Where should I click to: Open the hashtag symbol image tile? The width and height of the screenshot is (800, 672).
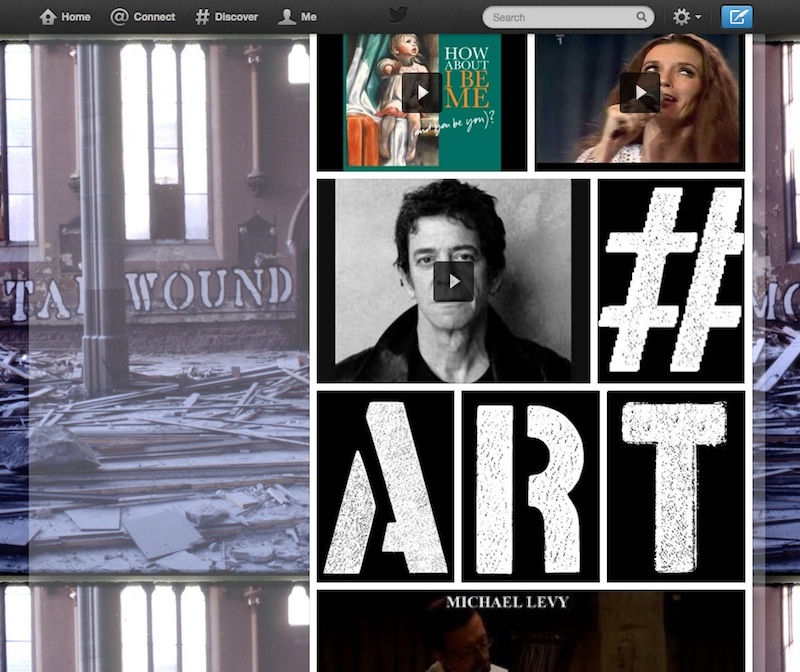pos(671,281)
